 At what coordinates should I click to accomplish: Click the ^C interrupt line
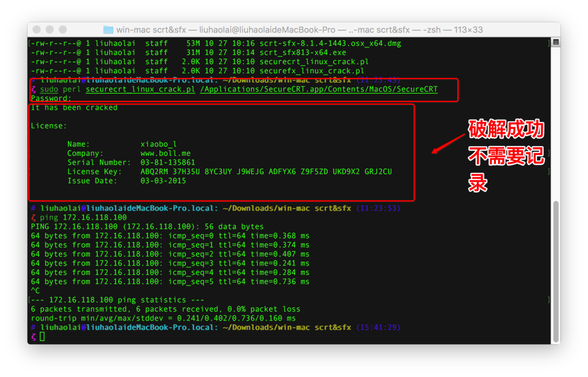pyautogui.click(x=36, y=291)
